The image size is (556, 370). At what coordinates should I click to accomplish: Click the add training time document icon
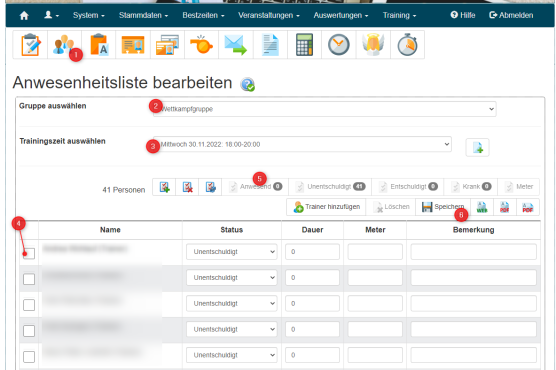477,147
